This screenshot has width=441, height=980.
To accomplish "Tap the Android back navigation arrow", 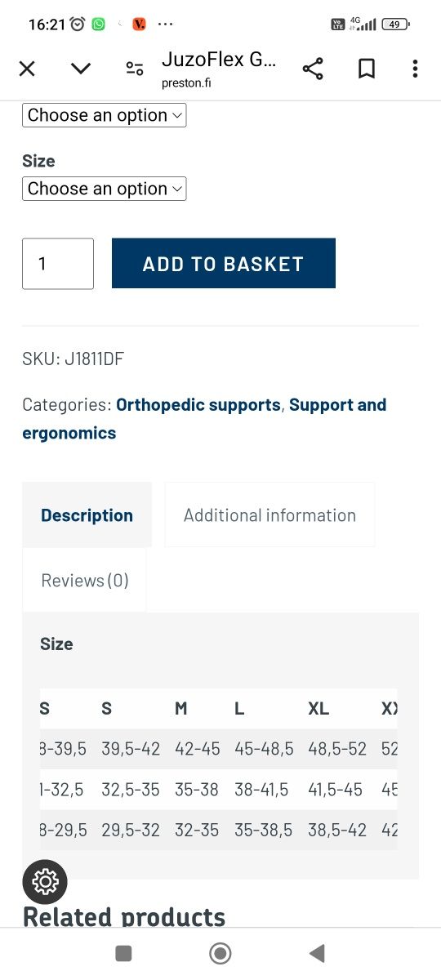I will click(x=317, y=953).
